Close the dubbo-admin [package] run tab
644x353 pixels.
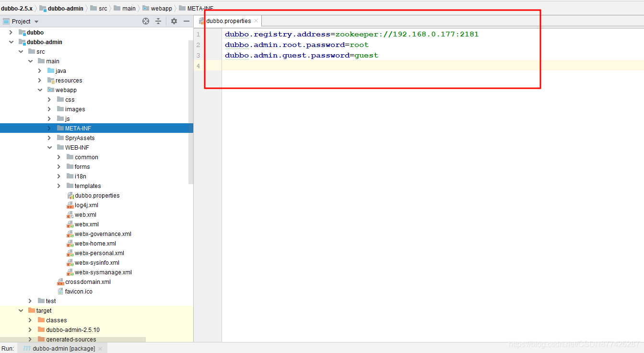point(100,349)
